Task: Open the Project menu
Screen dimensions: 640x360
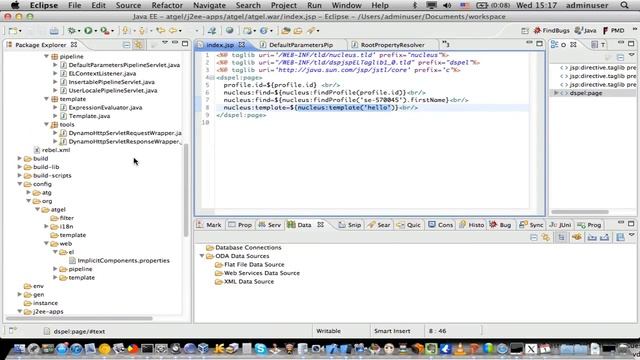Action: [284, 5]
